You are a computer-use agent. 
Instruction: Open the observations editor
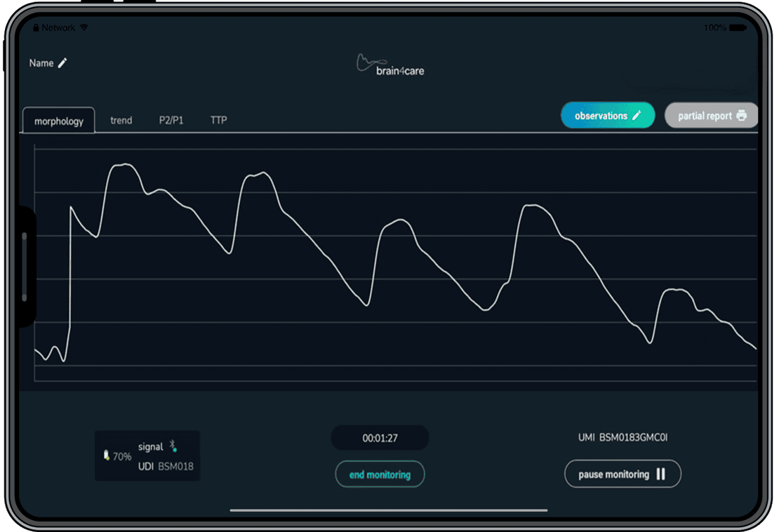[x=607, y=116]
